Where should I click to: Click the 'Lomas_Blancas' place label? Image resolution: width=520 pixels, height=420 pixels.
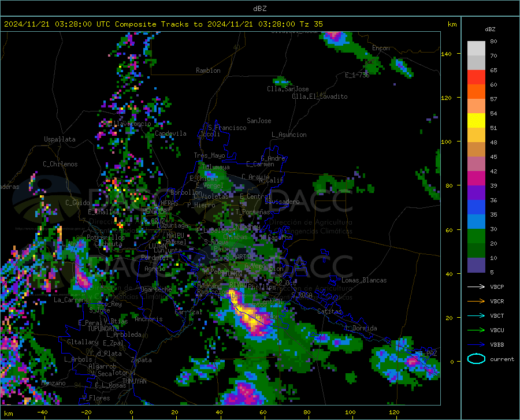tap(364, 280)
